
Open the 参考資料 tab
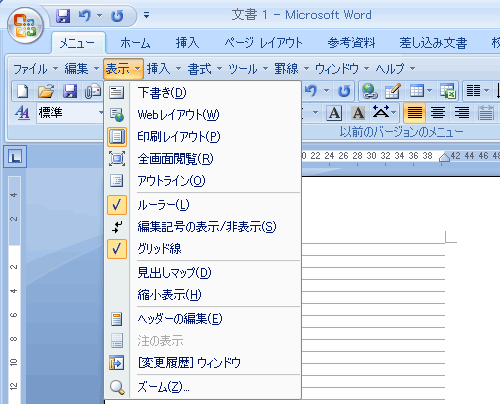pos(351,43)
